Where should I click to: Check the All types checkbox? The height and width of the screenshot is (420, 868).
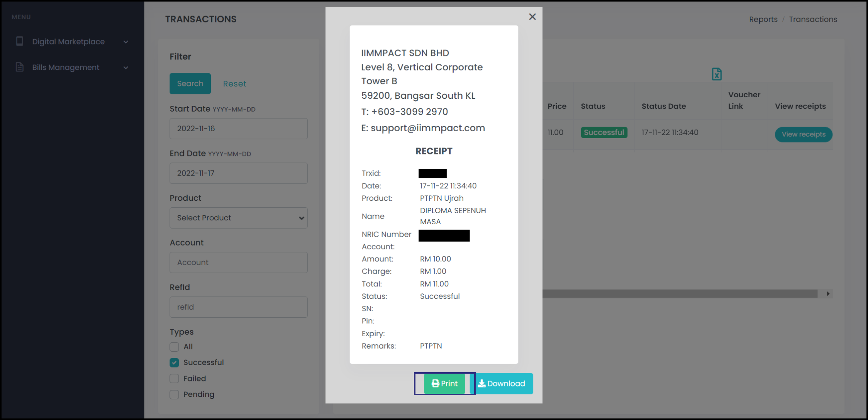tap(174, 347)
